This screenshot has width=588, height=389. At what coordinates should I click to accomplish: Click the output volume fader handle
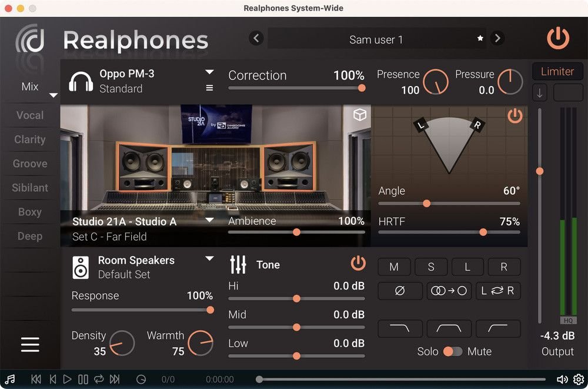pyautogui.click(x=540, y=171)
